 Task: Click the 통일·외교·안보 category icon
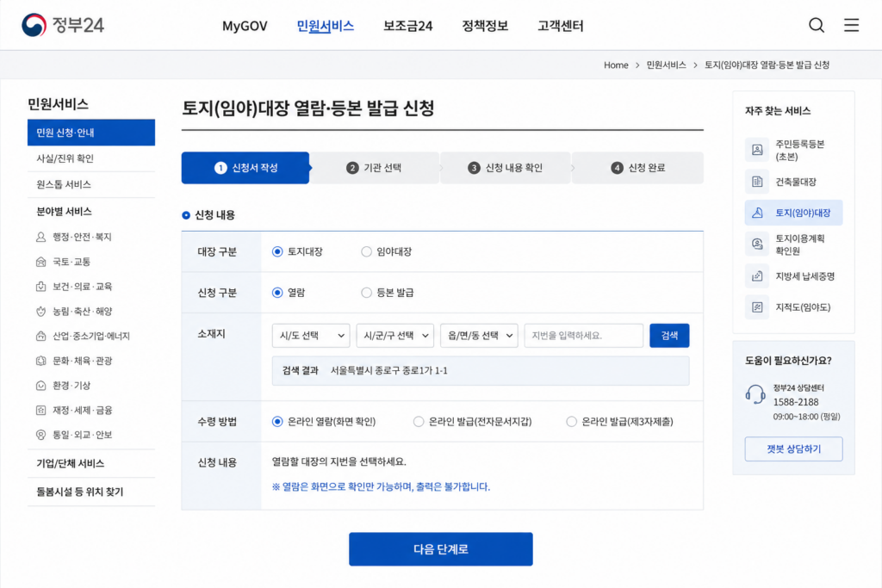41,435
